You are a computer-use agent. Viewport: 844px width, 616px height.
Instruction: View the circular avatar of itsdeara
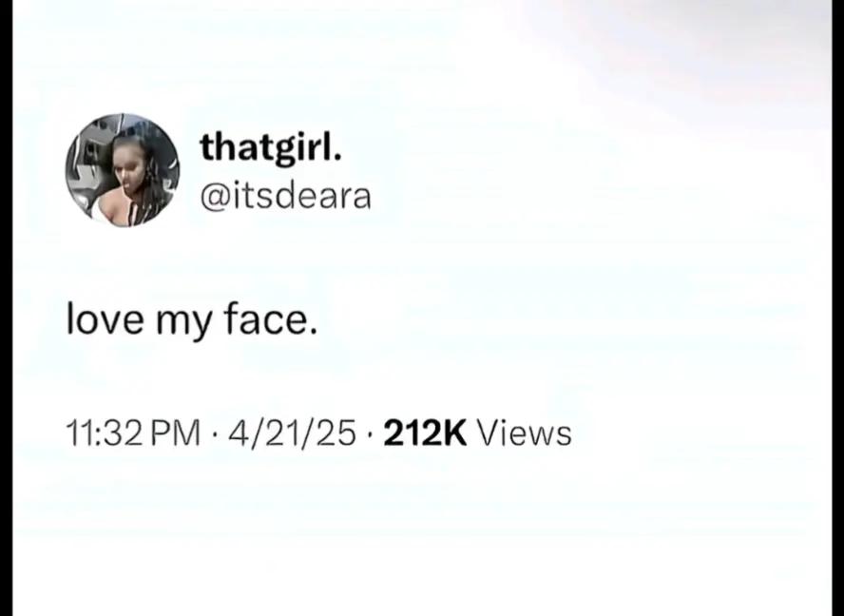coord(123,169)
